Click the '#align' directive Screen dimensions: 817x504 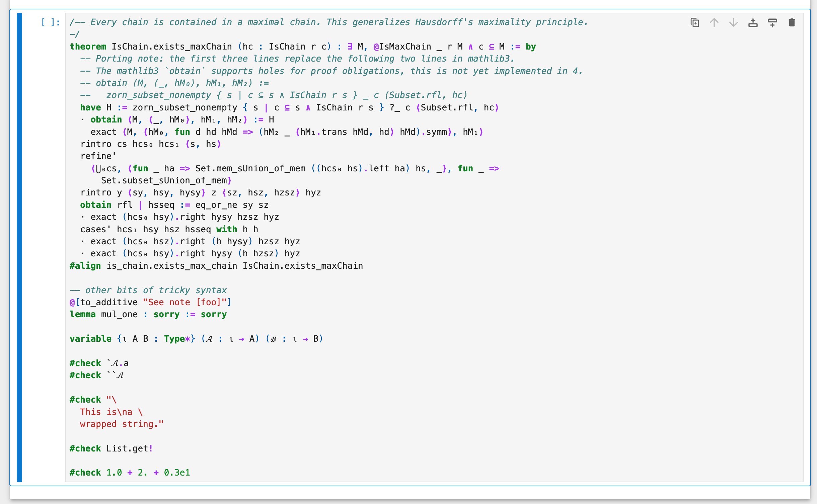point(85,266)
